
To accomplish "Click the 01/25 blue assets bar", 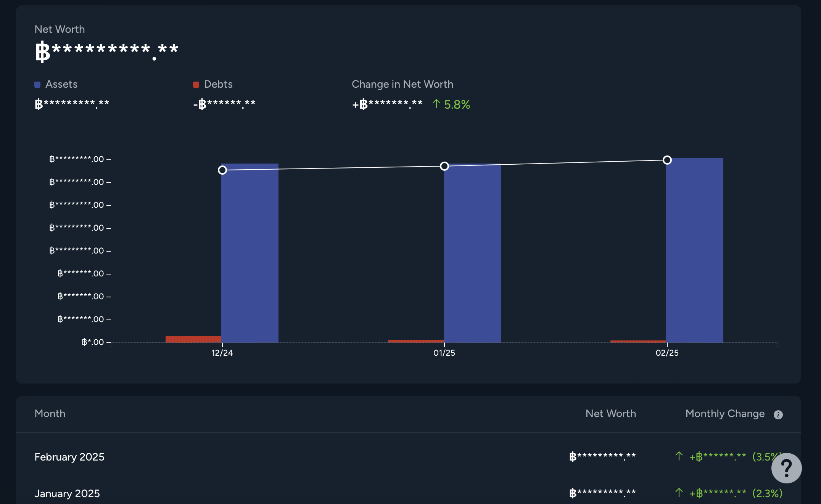I will (472, 254).
